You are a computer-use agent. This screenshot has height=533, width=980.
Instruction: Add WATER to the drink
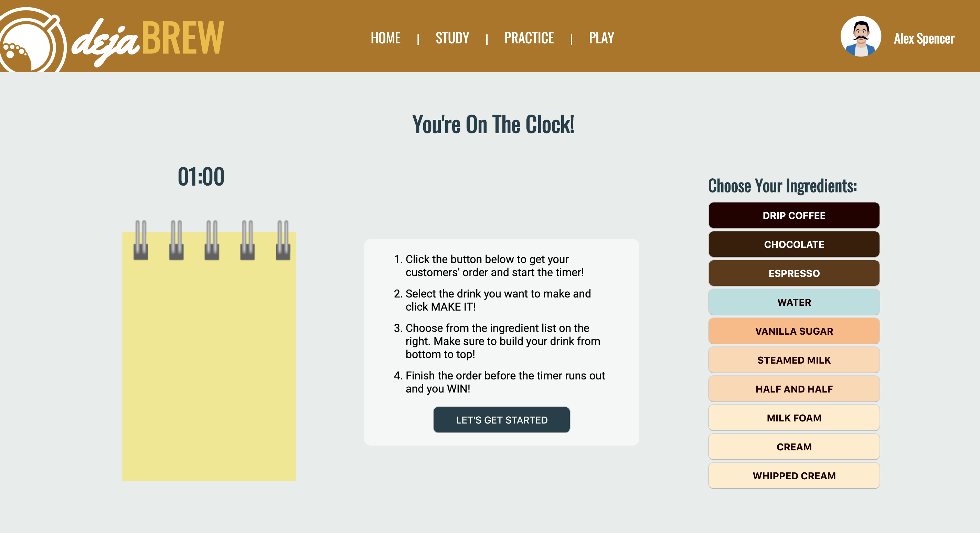pyautogui.click(x=794, y=302)
